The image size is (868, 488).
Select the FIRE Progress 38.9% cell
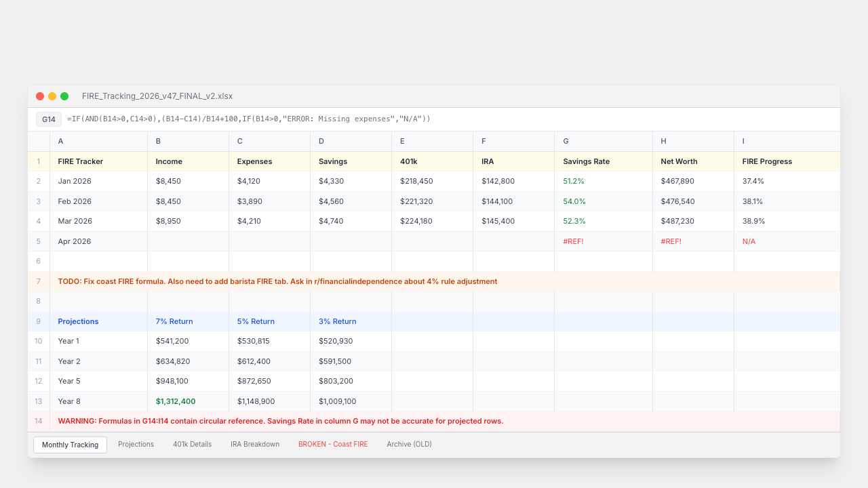787,221
